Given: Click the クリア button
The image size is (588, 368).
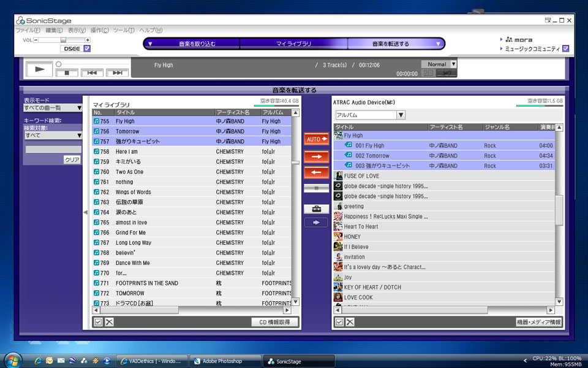Looking at the screenshot, I should pyautogui.click(x=72, y=159).
